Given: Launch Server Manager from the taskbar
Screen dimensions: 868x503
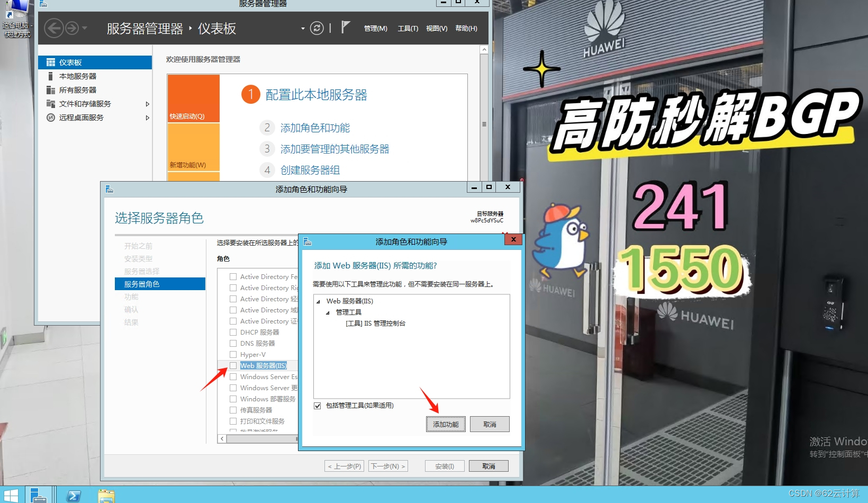Looking at the screenshot, I should pos(38,495).
